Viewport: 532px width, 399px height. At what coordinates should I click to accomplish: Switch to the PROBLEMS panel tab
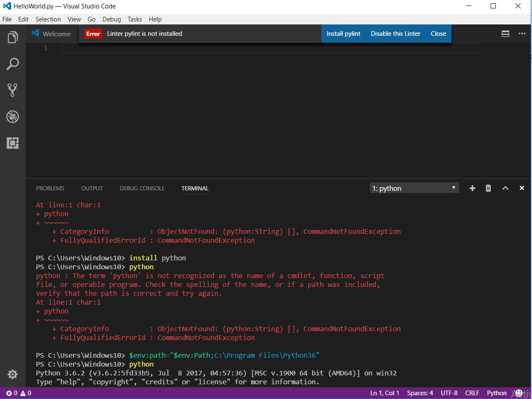[x=50, y=188]
